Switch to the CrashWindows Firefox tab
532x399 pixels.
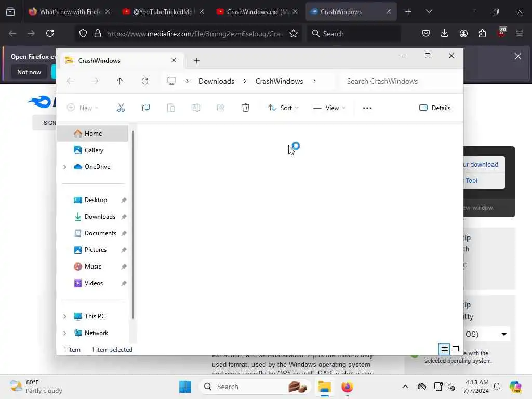tap(351, 11)
